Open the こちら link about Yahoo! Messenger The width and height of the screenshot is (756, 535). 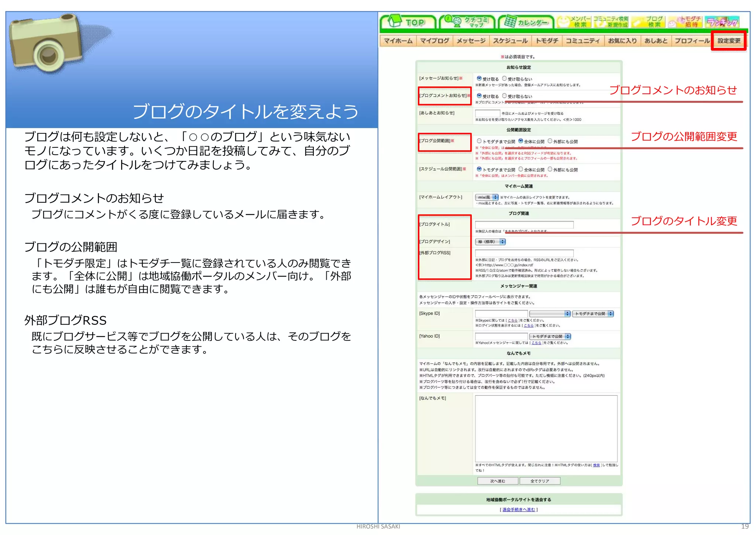tap(536, 343)
